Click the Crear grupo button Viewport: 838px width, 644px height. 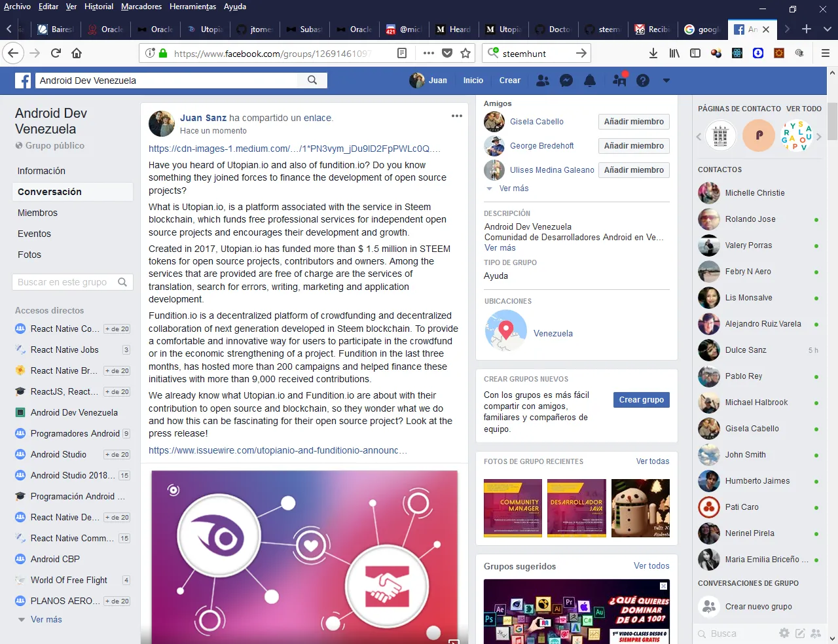click(x=641, y=400)
